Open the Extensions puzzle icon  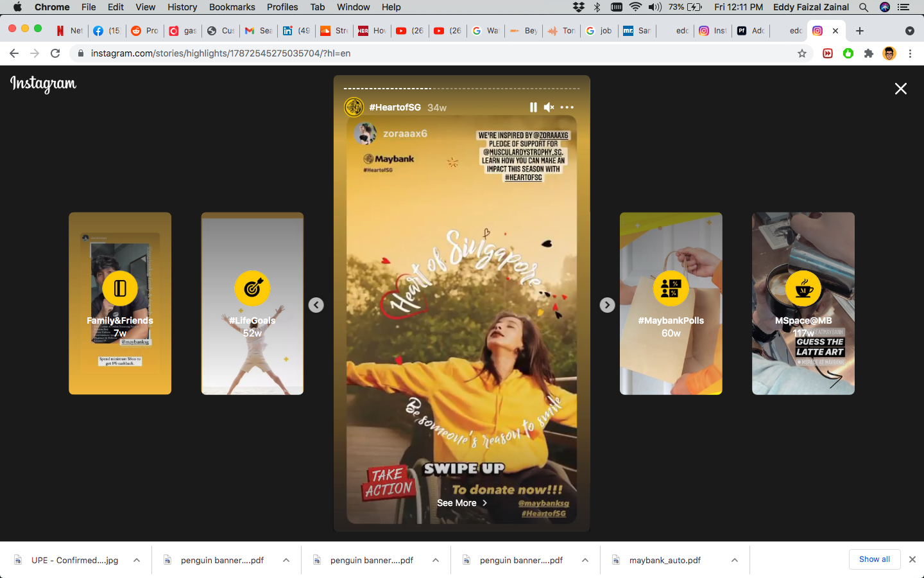pyautogui.click(x=869, y=53)
